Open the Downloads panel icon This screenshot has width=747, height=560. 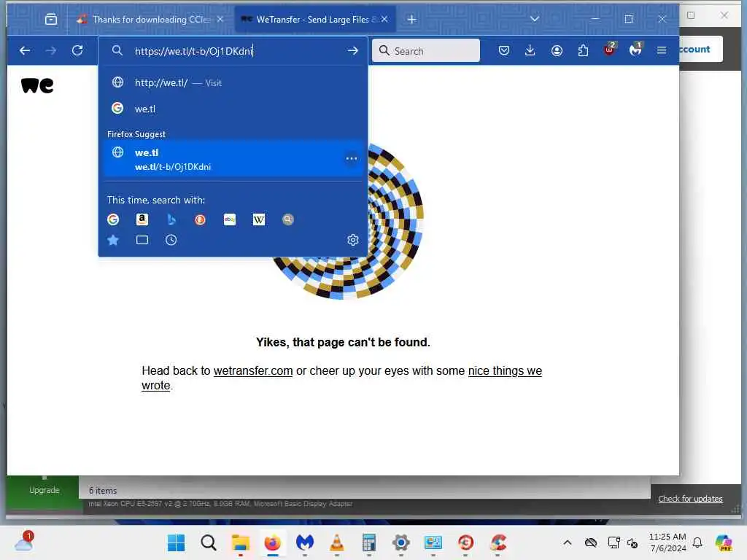click(530, 50)
